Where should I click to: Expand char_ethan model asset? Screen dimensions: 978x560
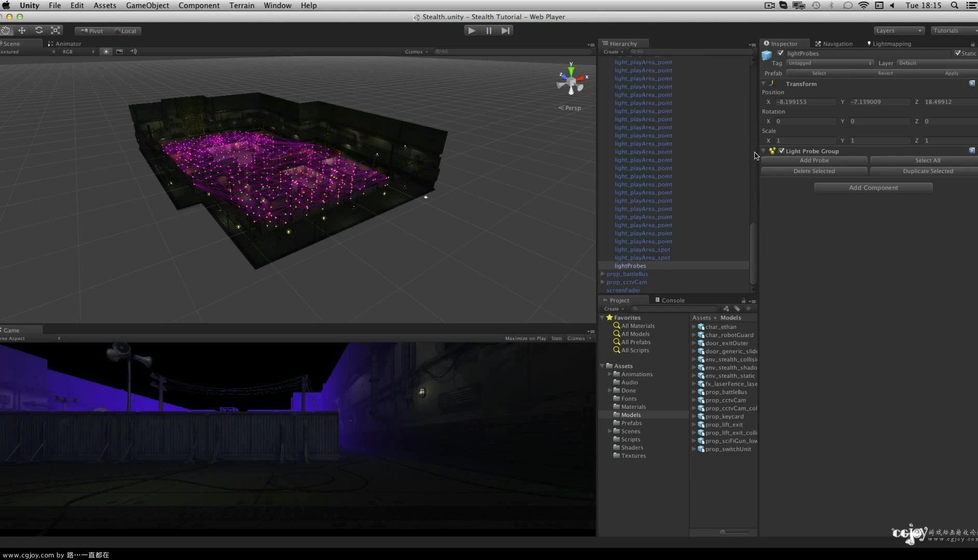[x=694, y=327]
